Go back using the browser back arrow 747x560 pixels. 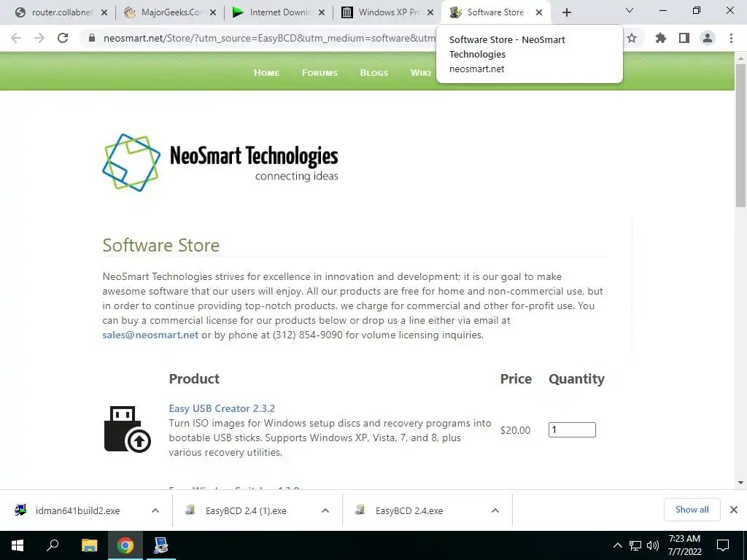[x=16, y=38]
